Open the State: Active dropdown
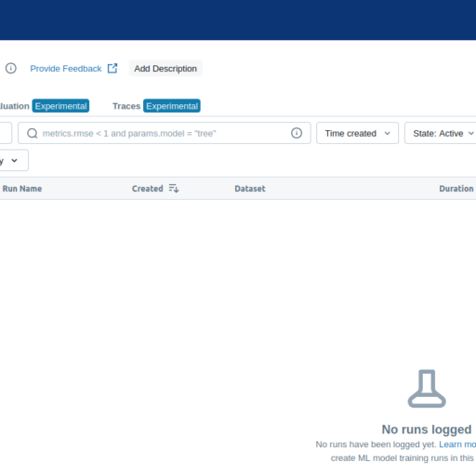The width and height of the screenshot is (476, 476). point(441,133)
